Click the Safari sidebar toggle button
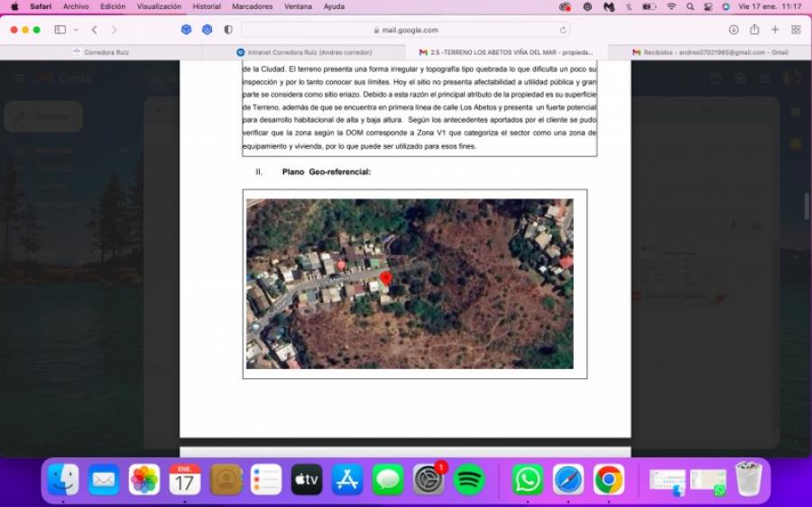 [x=60, y=30]
